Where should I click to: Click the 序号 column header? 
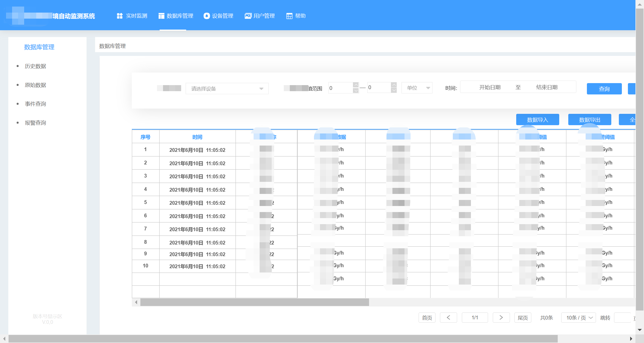(x=145, y=137)
